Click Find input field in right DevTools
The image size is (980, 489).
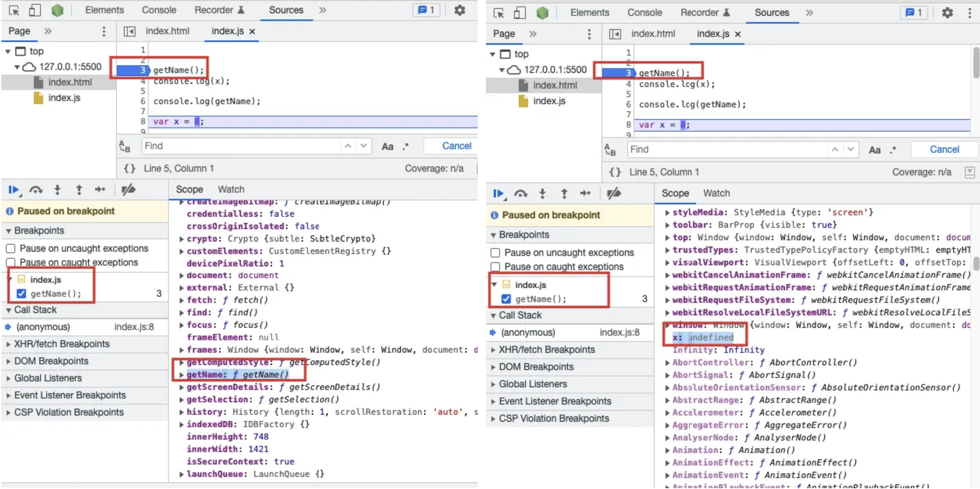click(x=727, y=150)
